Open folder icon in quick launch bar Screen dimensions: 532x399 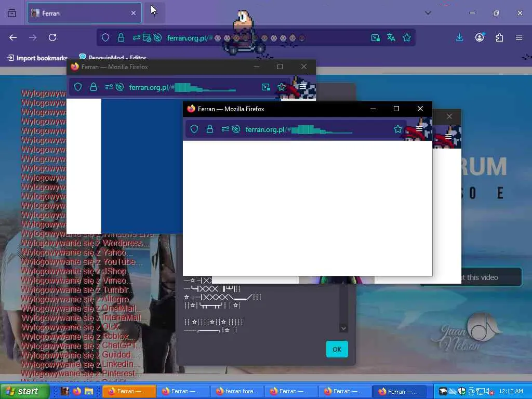pyautogui.click(x=89, y=391)
